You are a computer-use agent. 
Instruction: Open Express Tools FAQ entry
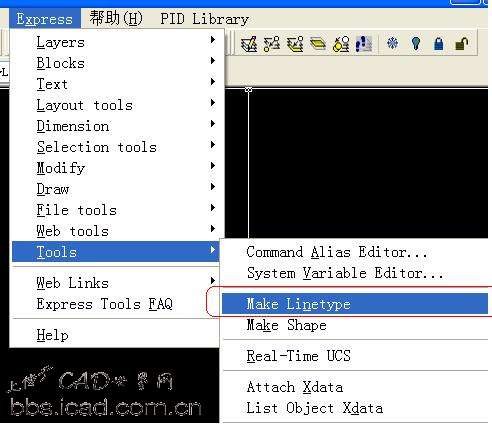[104, 304]
